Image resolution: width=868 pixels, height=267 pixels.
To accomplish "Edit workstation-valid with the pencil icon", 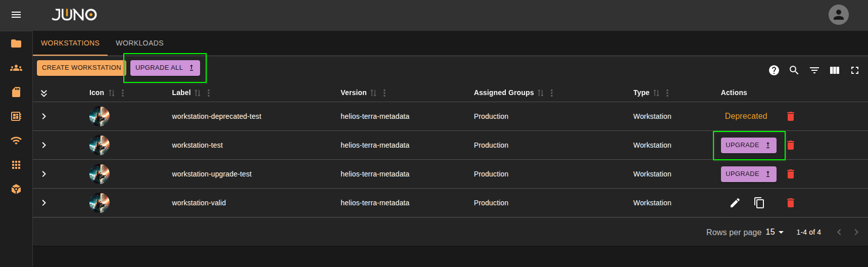I will click(x=735, y=203).
